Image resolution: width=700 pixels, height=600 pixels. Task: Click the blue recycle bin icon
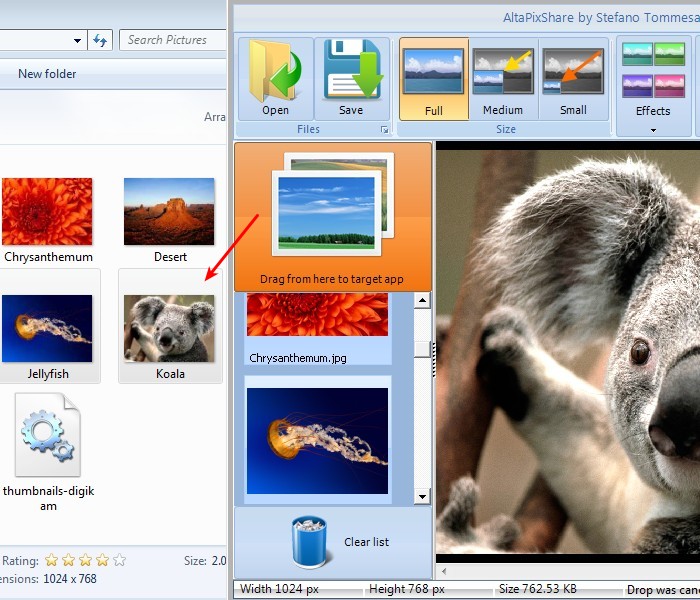click(309, 541)
